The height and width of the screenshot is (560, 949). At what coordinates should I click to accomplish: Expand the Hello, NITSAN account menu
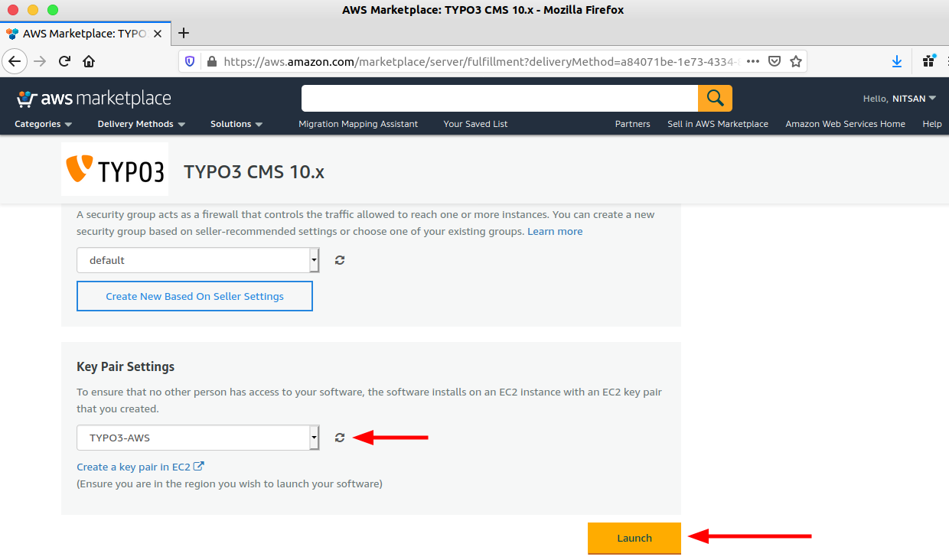point(900,98)
